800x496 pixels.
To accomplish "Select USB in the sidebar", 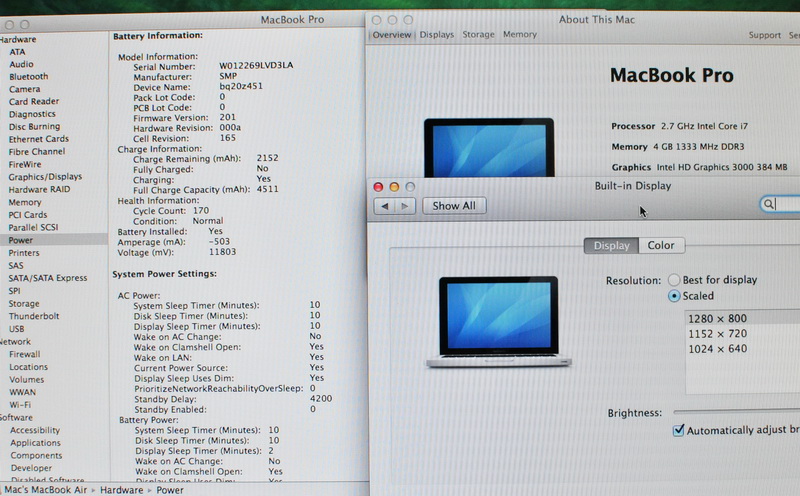I will coord(16,329).
